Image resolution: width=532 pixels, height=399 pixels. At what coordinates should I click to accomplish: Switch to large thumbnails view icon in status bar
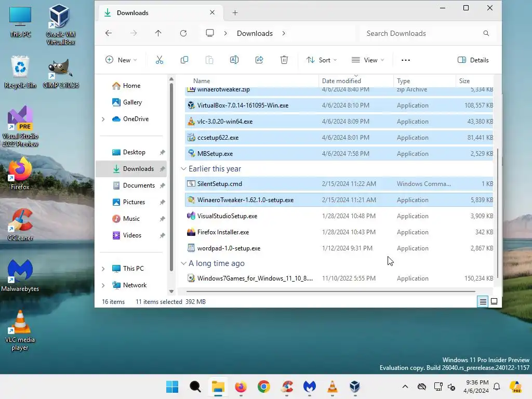pos(494,302)
